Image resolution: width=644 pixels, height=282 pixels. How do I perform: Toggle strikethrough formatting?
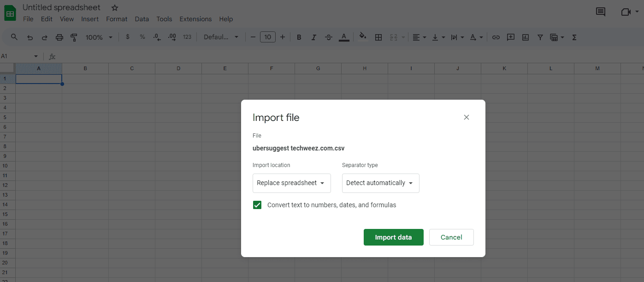[x=329, y=37]
